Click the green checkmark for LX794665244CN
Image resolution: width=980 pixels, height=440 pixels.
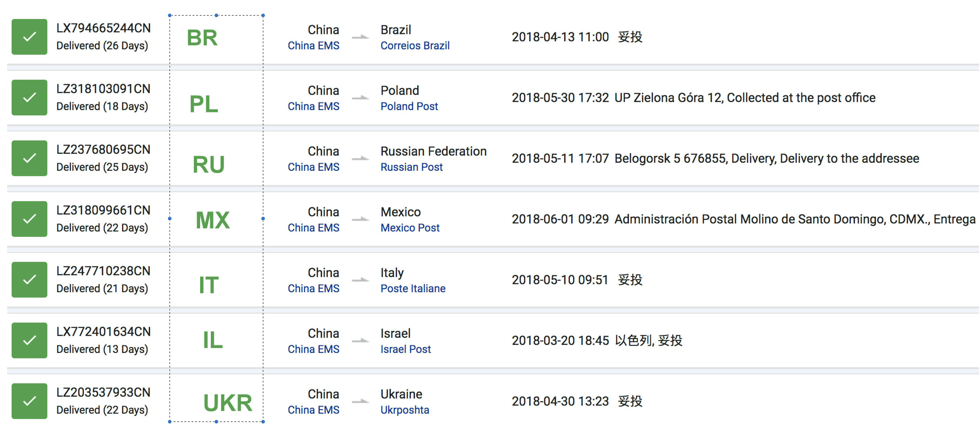(29, 37)
